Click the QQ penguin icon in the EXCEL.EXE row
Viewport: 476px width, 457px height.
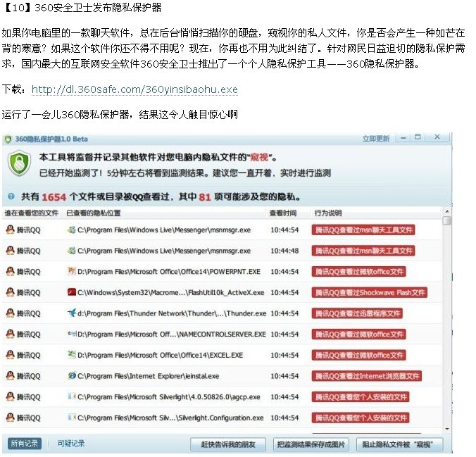tap(11, 355)
